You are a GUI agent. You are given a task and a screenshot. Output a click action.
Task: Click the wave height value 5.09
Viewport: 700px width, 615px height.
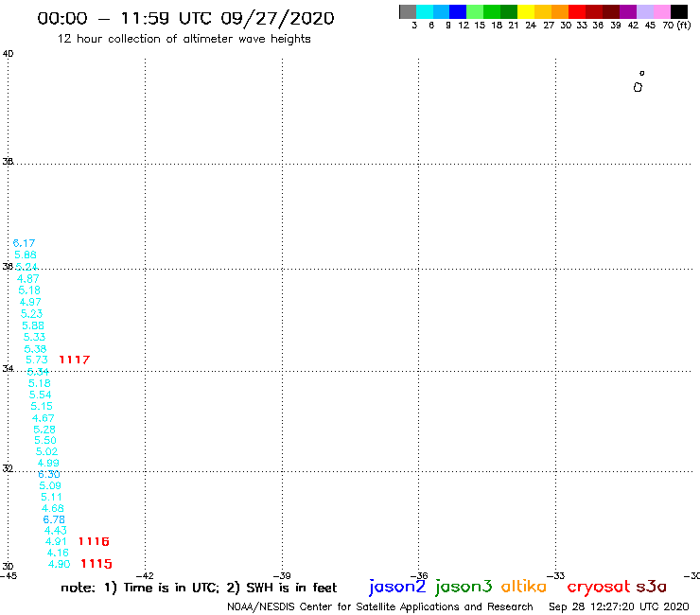[50, 485]
